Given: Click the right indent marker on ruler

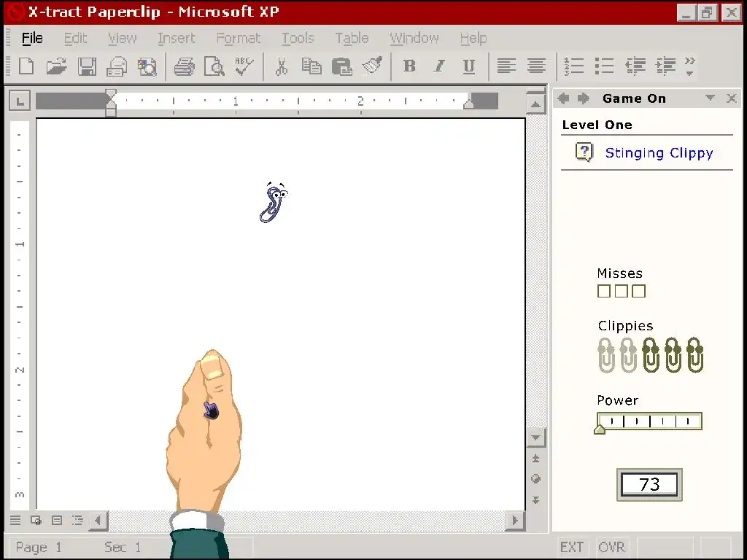Looking at the screenshot, I should (469, 103).
